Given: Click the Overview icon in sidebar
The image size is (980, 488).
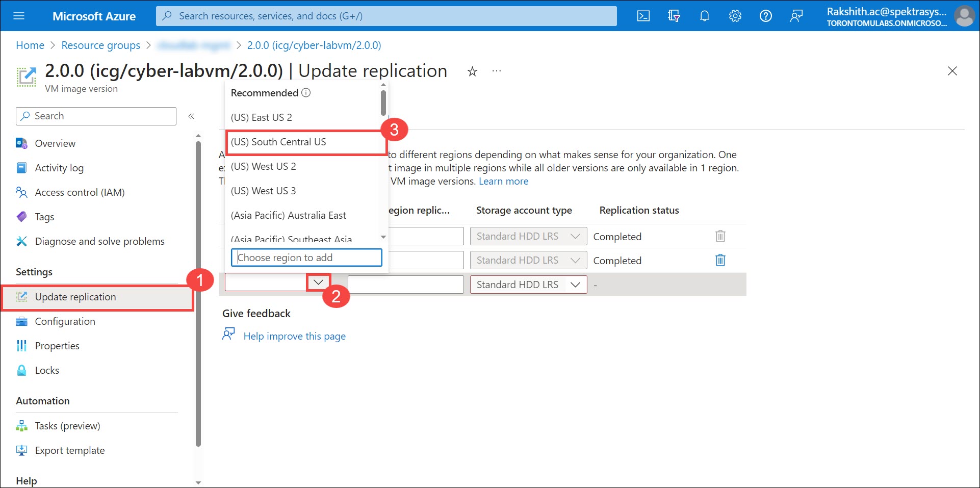Looking at the screenshot, I should tap(21, 143).
